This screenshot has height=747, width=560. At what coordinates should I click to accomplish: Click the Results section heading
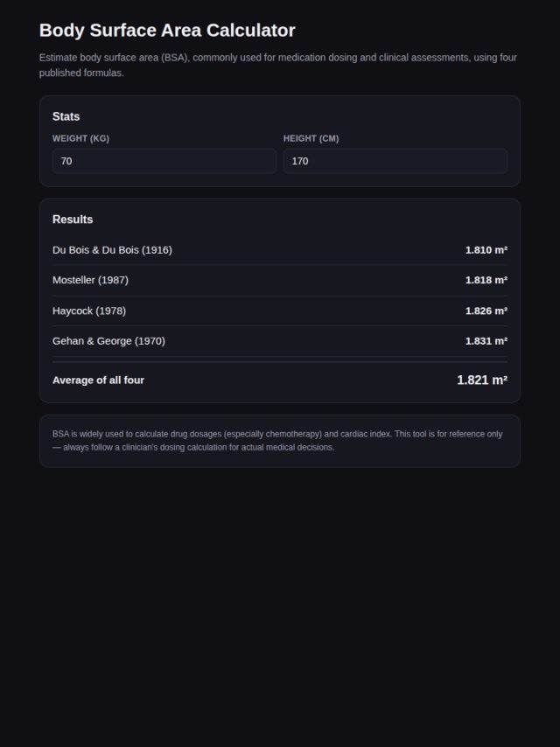pyautogui.click(x=73, y=220)
